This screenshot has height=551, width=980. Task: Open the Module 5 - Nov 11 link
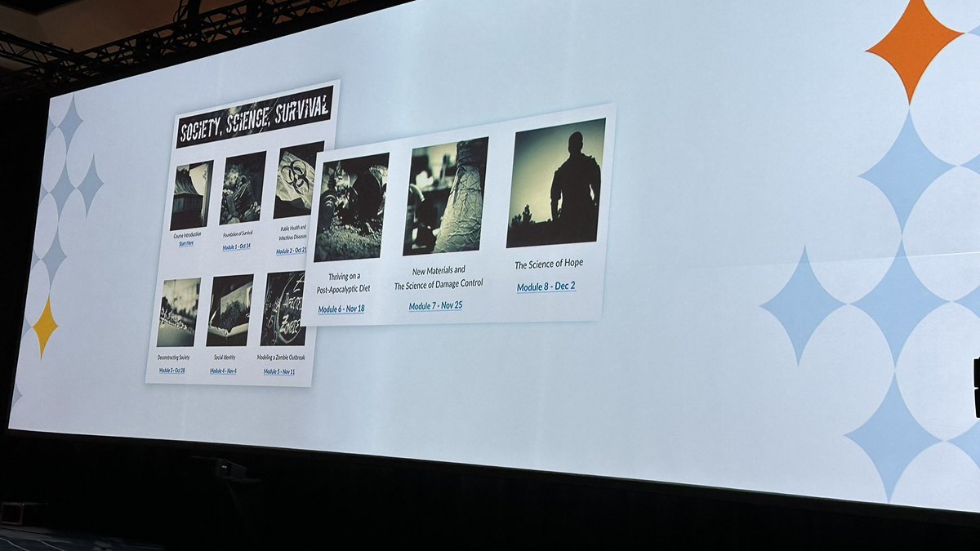point(279,371)
